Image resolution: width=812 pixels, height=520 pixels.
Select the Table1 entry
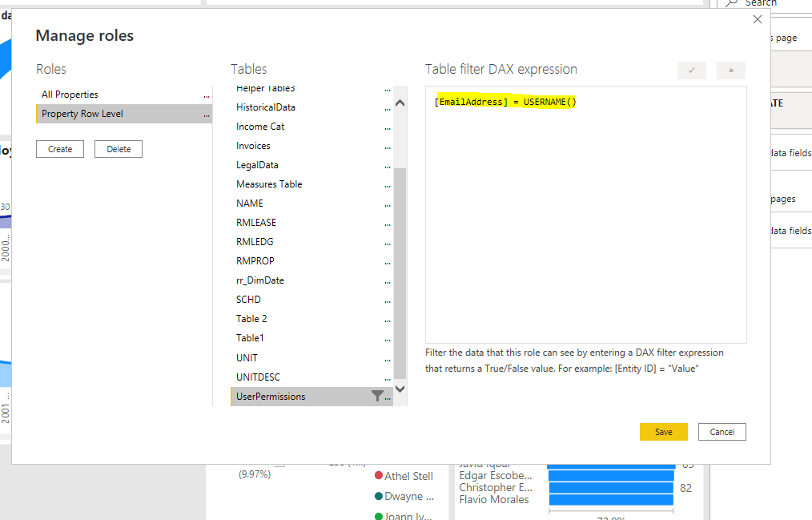coord(312,337)
